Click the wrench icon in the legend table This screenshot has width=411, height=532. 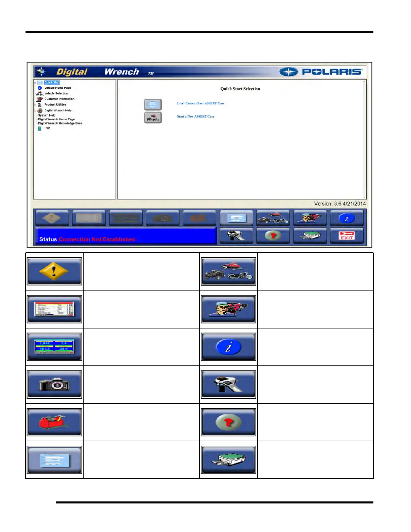228,384
